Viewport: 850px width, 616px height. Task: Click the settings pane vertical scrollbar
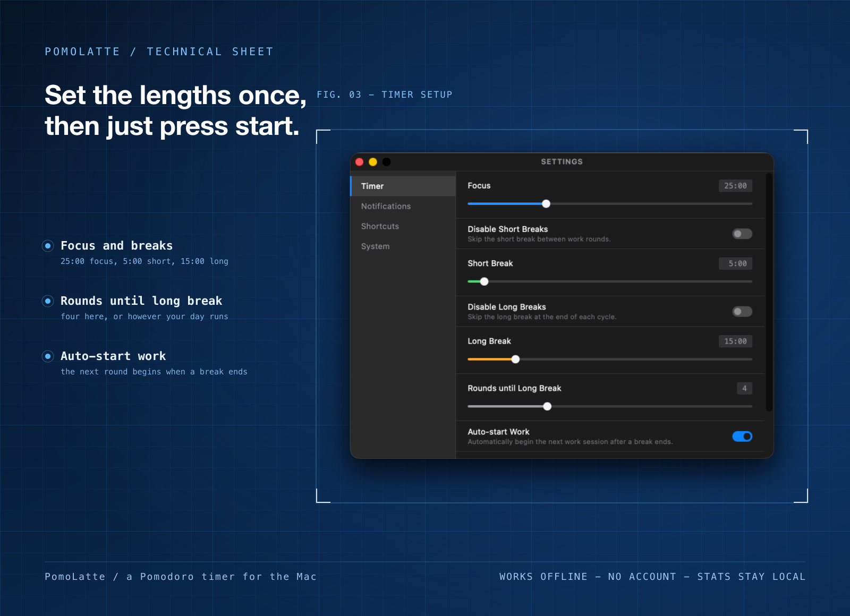[769, 292]
